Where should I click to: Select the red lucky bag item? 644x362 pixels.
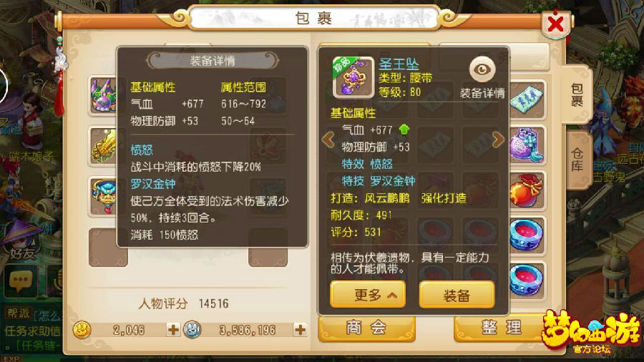(526, 191)
